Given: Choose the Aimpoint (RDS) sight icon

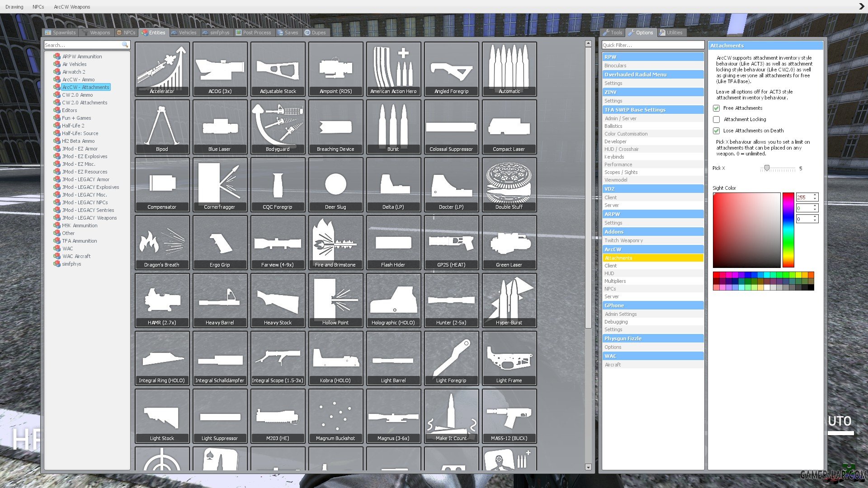Looking at the screenshot, I should click(x=335, y=69).
